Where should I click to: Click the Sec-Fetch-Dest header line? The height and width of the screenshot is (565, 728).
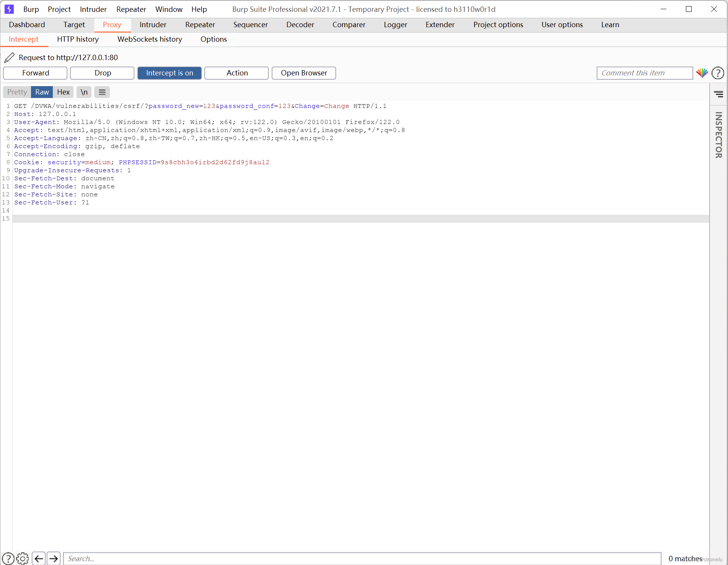pos(64,178)
